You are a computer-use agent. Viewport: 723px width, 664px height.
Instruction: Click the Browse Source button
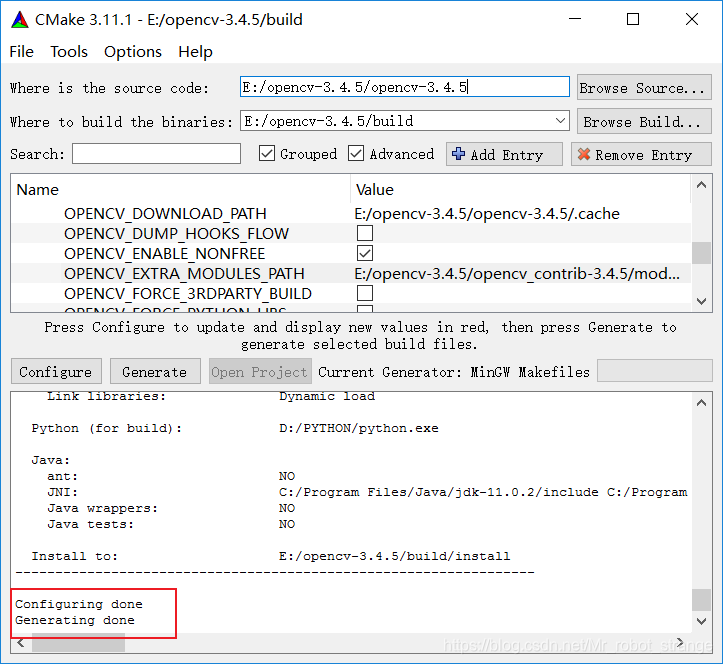click(x=644, y=87)
